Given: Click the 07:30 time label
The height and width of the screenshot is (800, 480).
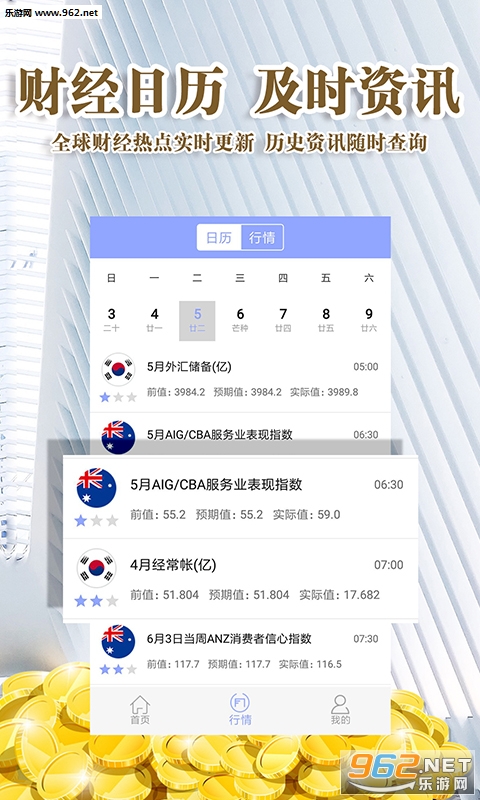Looking at the screenshot, I should point(366,639).
